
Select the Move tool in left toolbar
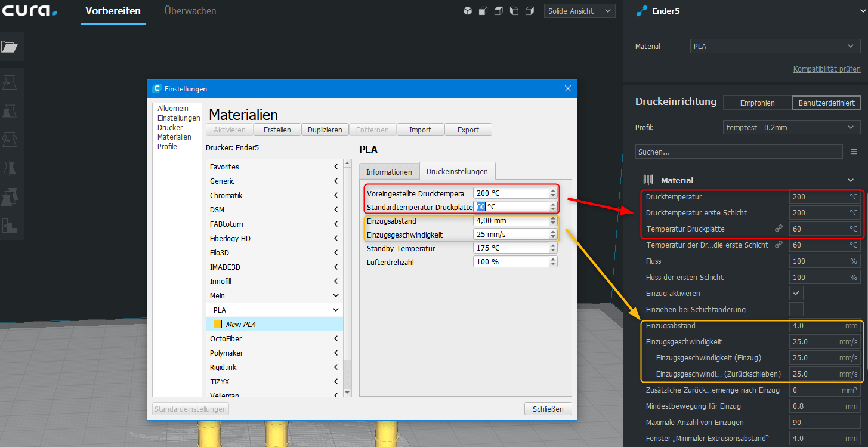10,82
